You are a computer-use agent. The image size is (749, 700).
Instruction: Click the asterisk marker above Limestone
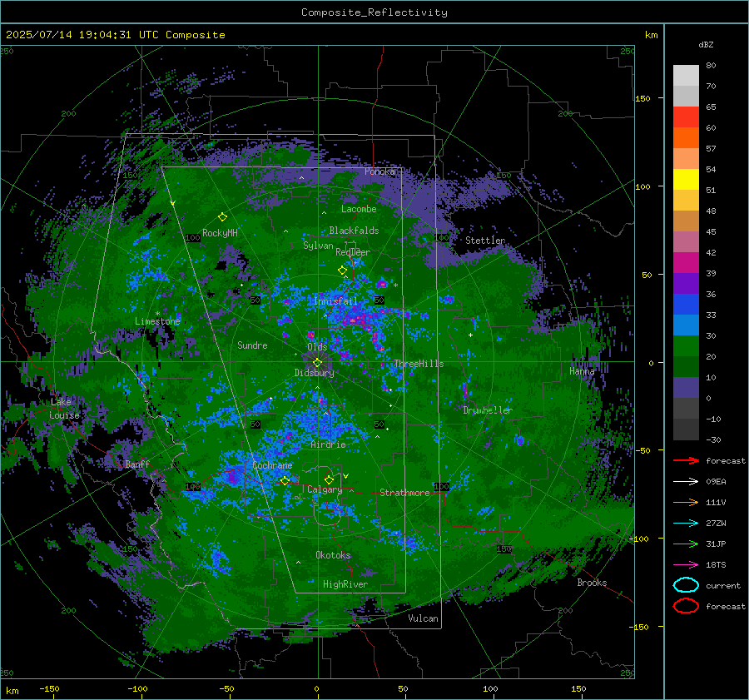[157, 314]
